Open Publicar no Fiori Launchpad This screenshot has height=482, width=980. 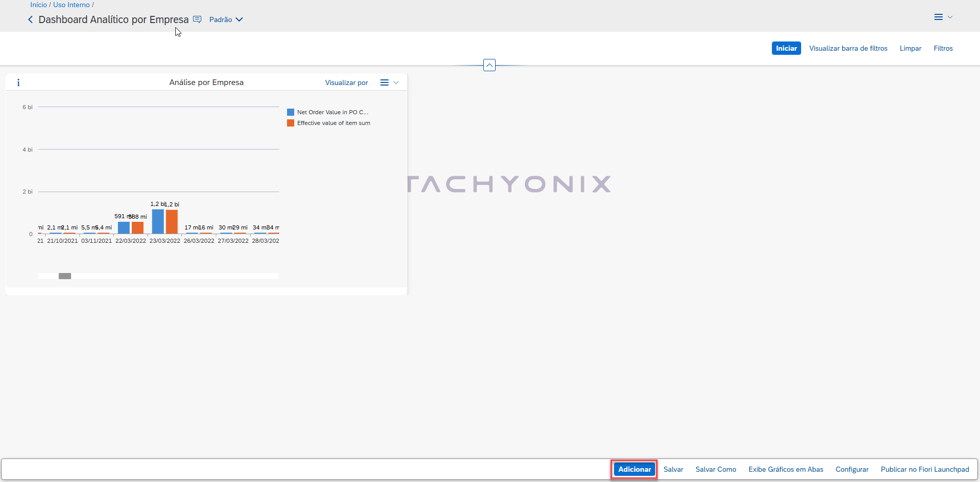click(x=925, y=469)
